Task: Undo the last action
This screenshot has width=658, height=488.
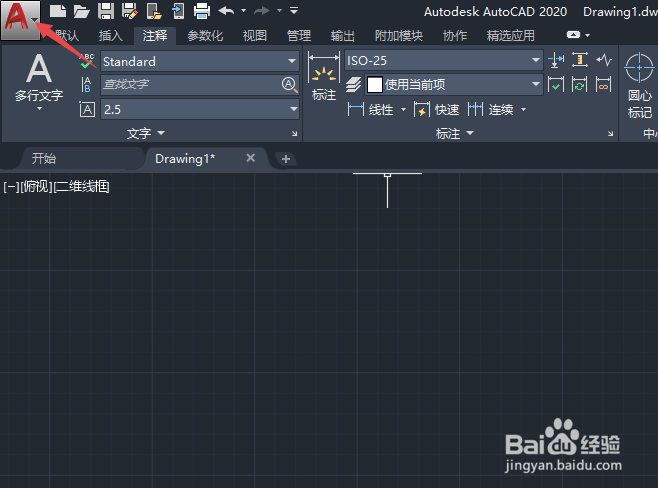Action: (227, 10)
